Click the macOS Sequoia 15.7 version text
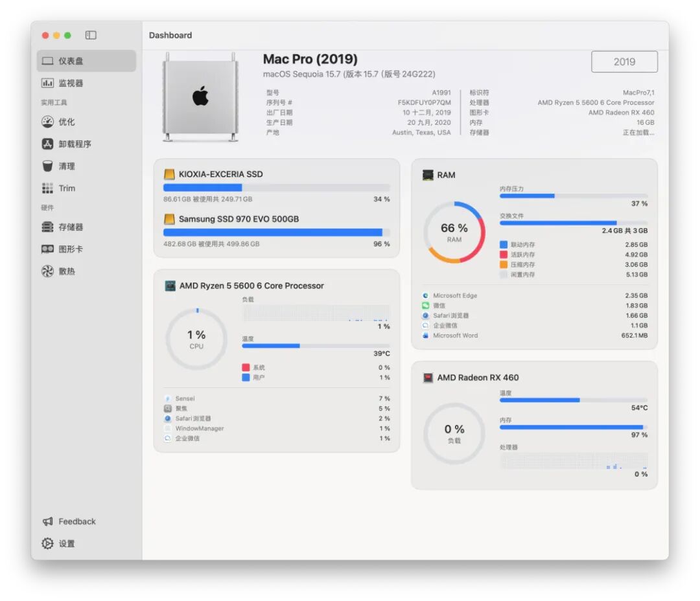This screenshot has width=700, height=601. (349, 74)
